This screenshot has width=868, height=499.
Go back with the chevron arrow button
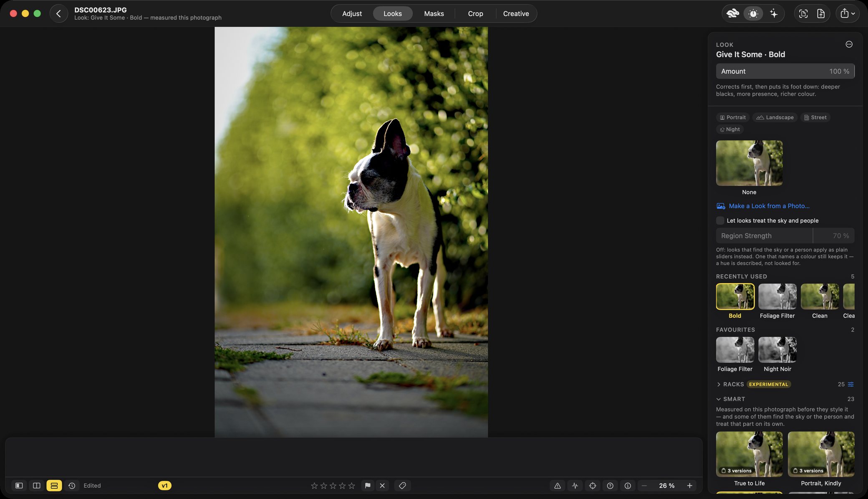coord(58,13)
